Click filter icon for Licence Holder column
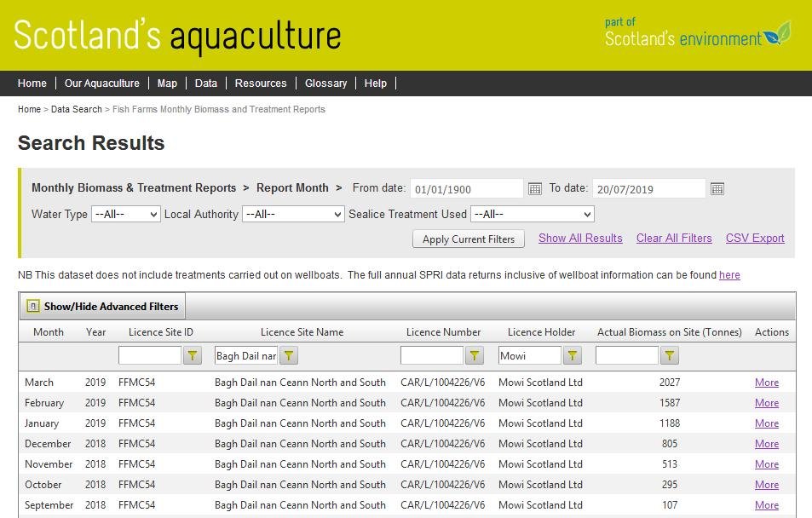This screenshot has height=518, width=812. (573, 355)
